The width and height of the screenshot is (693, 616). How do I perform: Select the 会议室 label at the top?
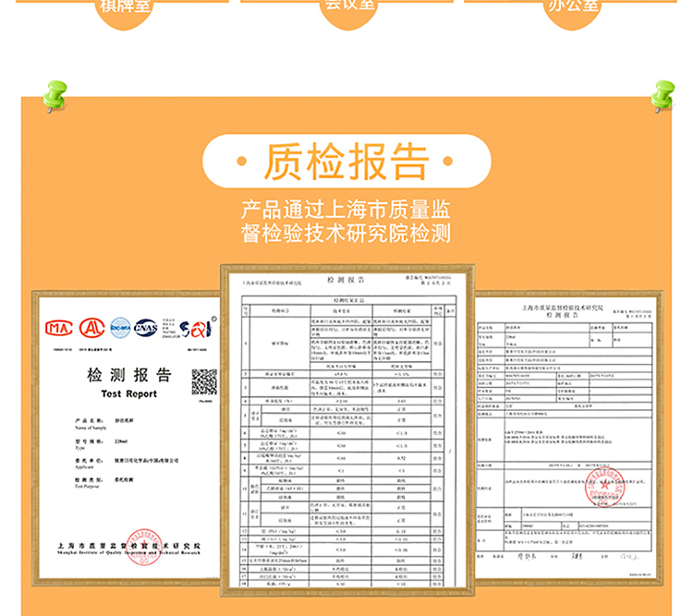click(x=348, y=6)
